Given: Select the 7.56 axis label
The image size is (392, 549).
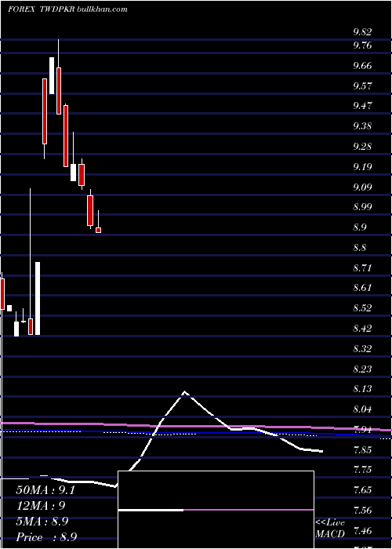Looking at the screenshot, I should pos(362,511).
